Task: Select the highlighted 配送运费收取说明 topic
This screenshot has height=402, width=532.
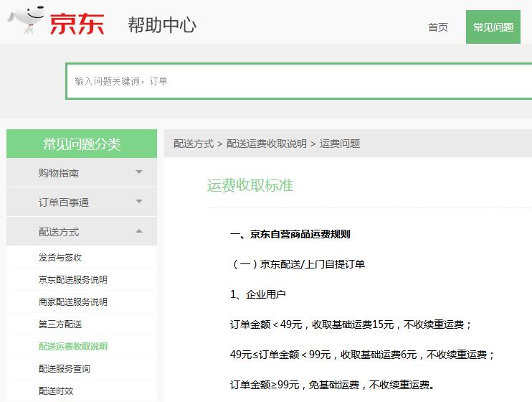Action: click(x=73, y=346)
